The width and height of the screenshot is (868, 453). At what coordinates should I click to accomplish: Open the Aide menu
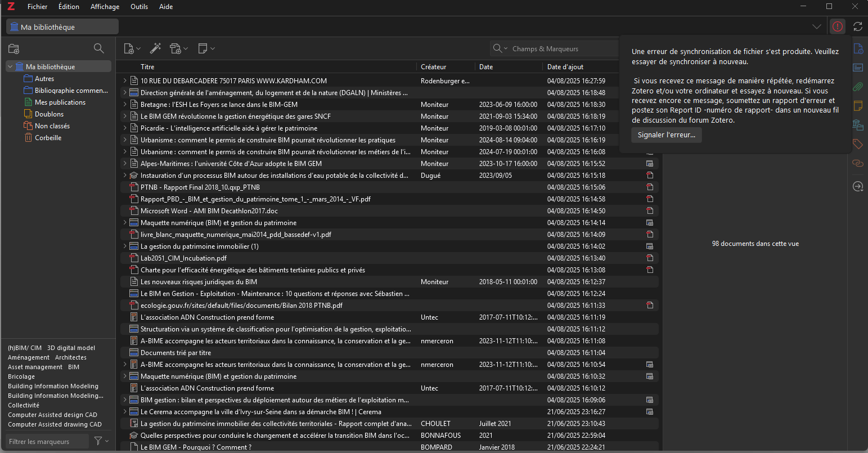(x=166, y=7)
